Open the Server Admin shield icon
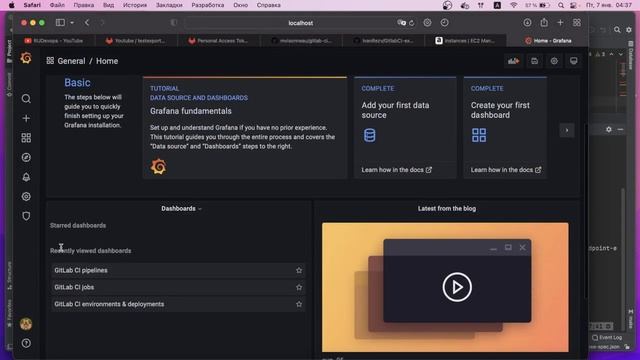Screen dimensions: 640x360 (26, 216)
